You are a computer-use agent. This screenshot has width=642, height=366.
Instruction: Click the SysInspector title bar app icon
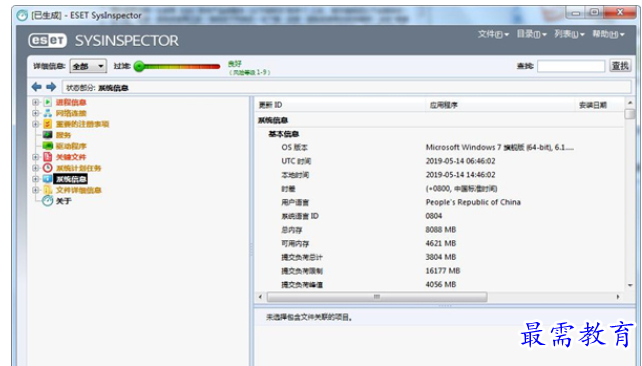22,16
